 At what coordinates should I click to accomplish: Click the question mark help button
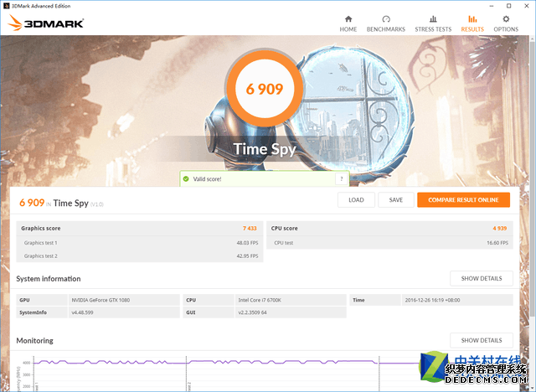[x=341, y=178]
